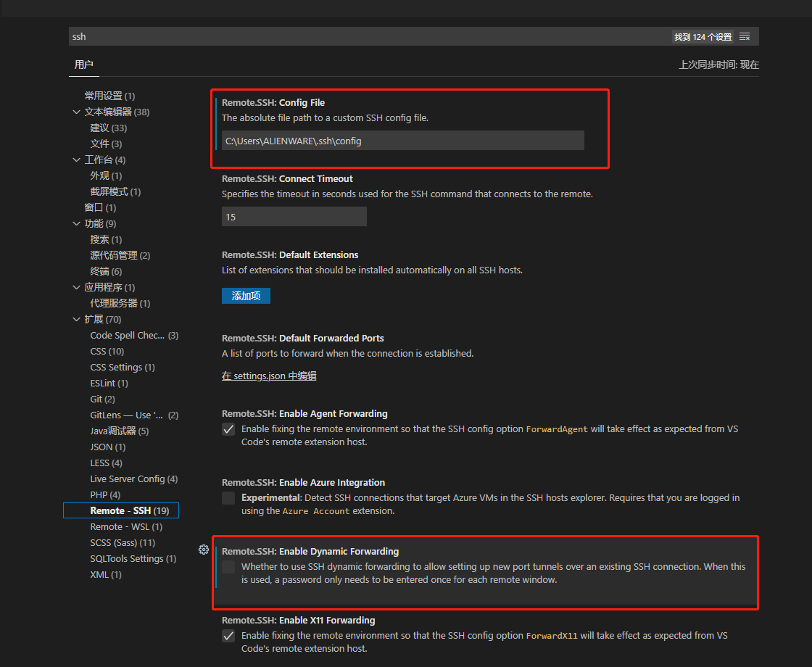This screenshot has width=812, height=667.
Task: Collapse the 文本编辑器 category
Action: [x=77, y=111]
